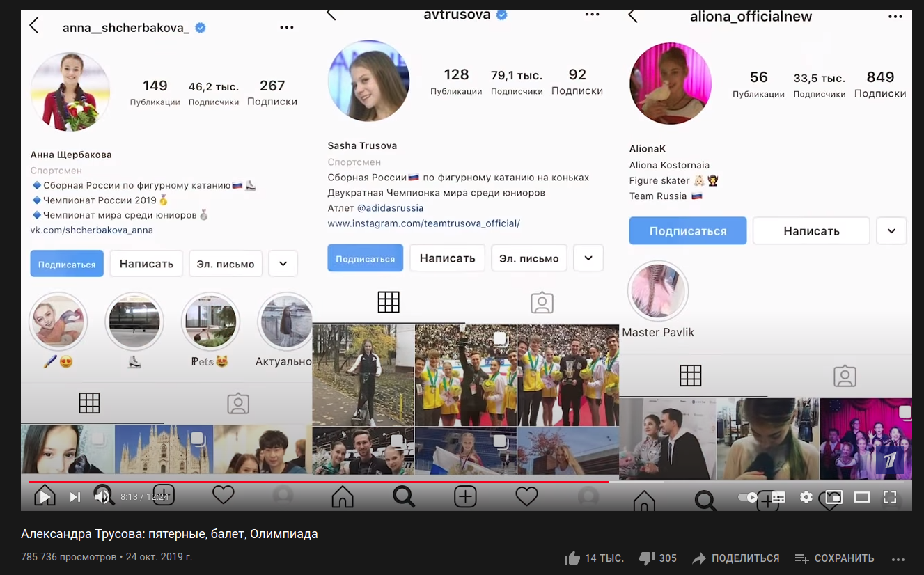Open more actions menu below the video

(x=898, y=558)
